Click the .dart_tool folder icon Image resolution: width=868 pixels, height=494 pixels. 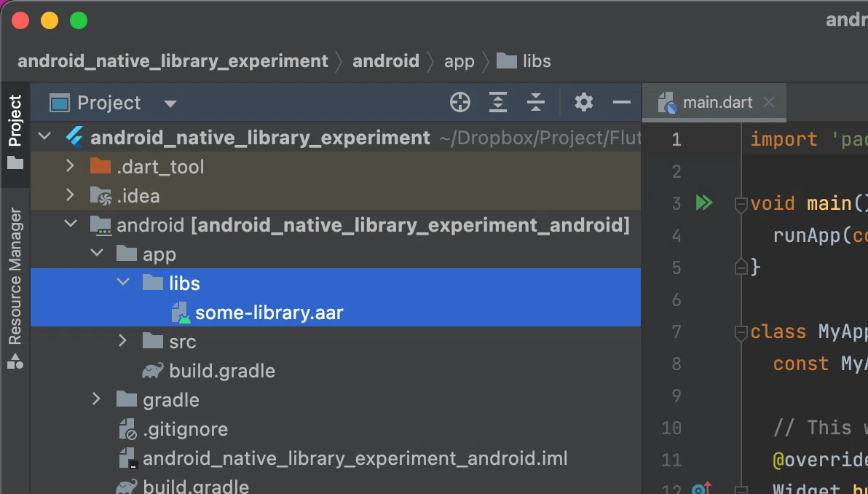(100, 165)
